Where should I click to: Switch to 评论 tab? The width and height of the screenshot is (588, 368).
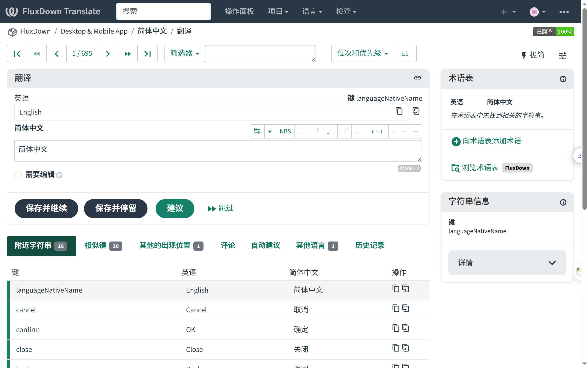coord(228,245)
